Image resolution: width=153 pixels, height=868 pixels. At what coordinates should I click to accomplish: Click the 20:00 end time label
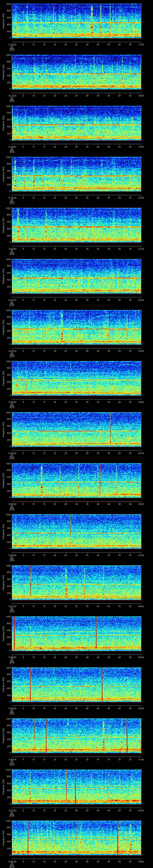[141, 197]
